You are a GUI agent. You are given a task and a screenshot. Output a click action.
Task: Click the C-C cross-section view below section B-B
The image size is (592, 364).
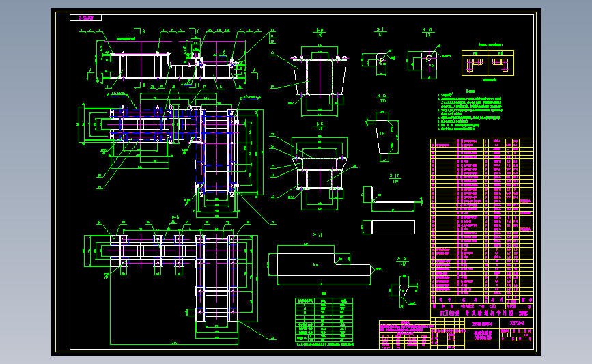320,173
